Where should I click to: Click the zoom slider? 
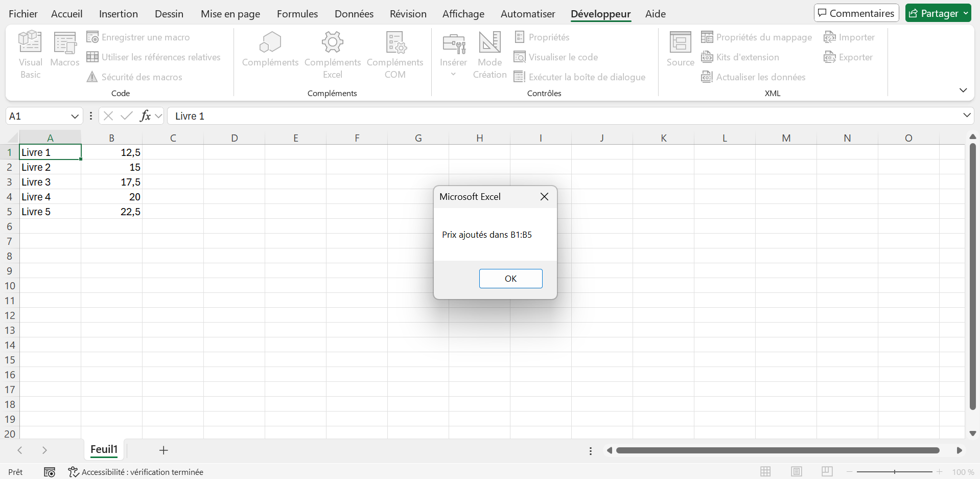[x=895, y=472]
